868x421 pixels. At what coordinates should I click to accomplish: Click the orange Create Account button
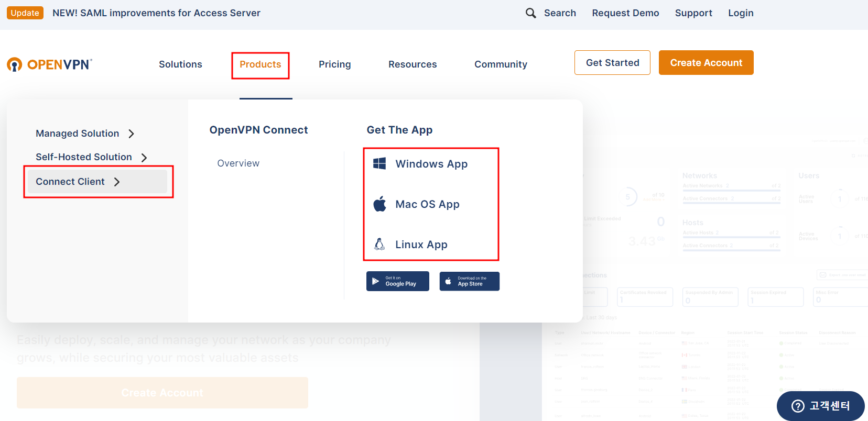(706, 63)
